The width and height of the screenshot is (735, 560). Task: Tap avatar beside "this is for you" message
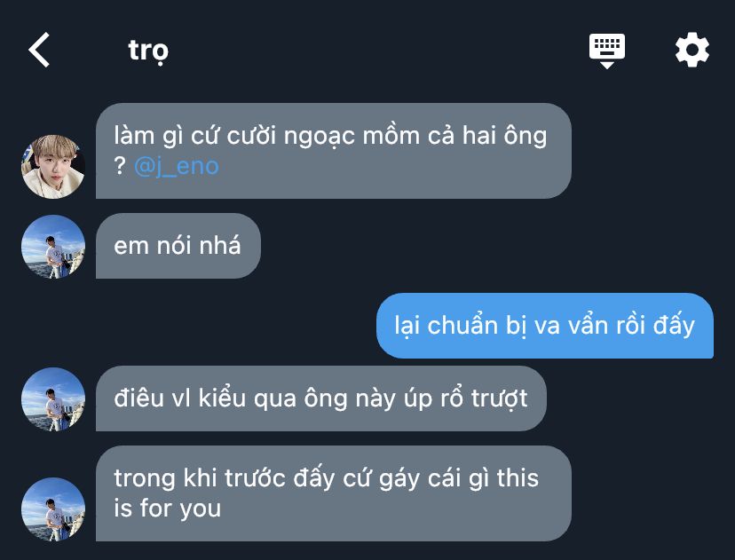[53, 509]
